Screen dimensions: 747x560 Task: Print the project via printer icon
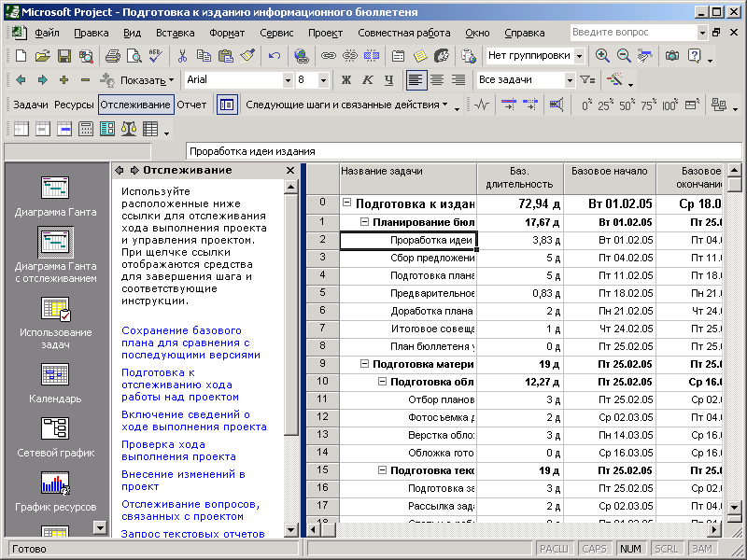112,56
